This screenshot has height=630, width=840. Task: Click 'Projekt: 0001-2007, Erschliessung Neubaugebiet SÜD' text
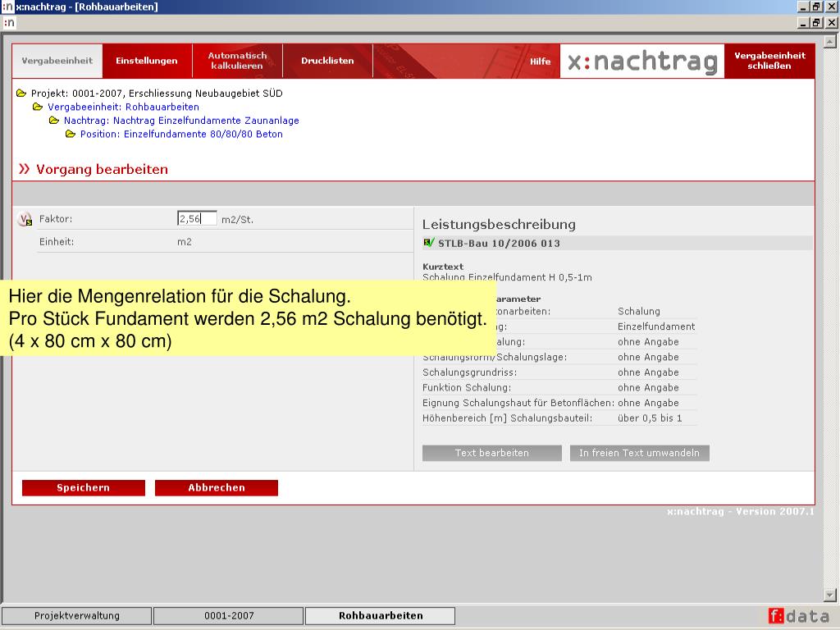(157, 94)
